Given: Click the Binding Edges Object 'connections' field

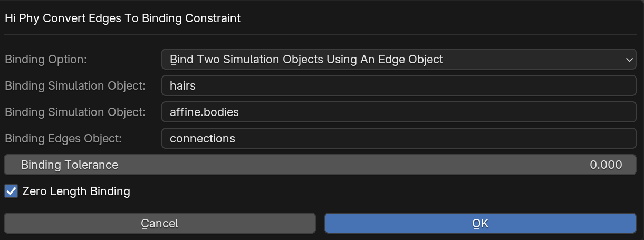Looking at the screenshot, I should pos(398,139).
